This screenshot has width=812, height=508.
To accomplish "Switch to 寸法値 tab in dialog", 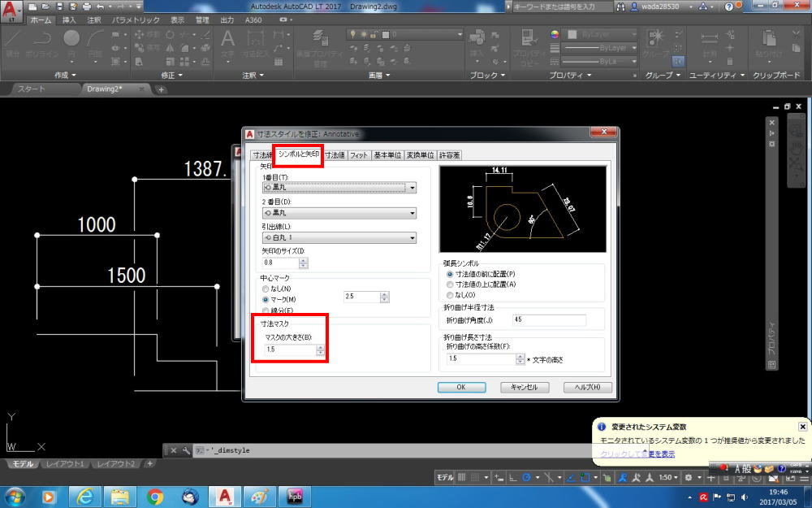I will pyautogui.click(x=335, y=155).
